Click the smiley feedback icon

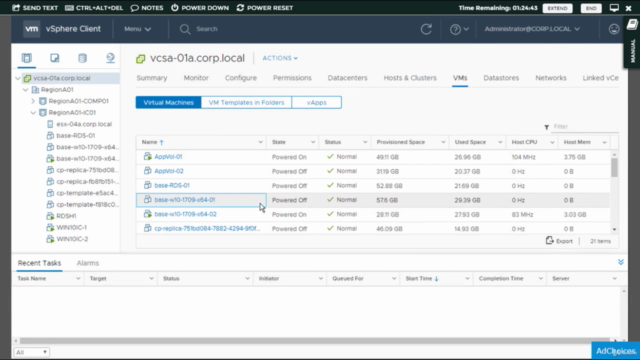pos(614,29)
